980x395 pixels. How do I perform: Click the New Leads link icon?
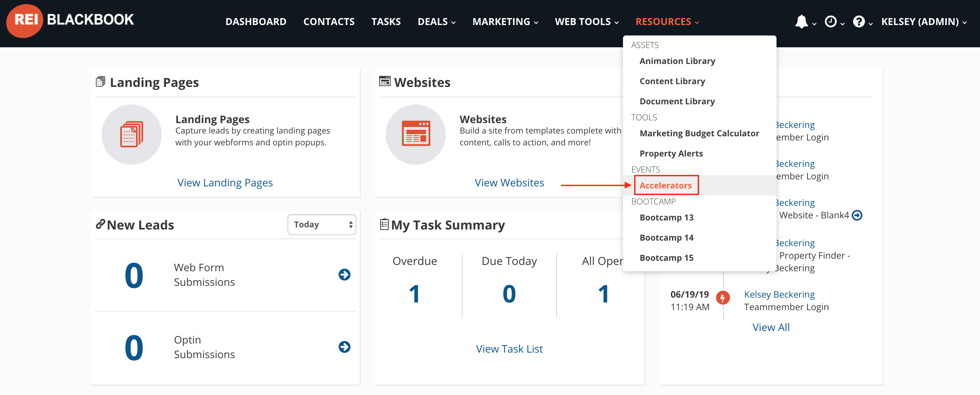tap(100, 224)
